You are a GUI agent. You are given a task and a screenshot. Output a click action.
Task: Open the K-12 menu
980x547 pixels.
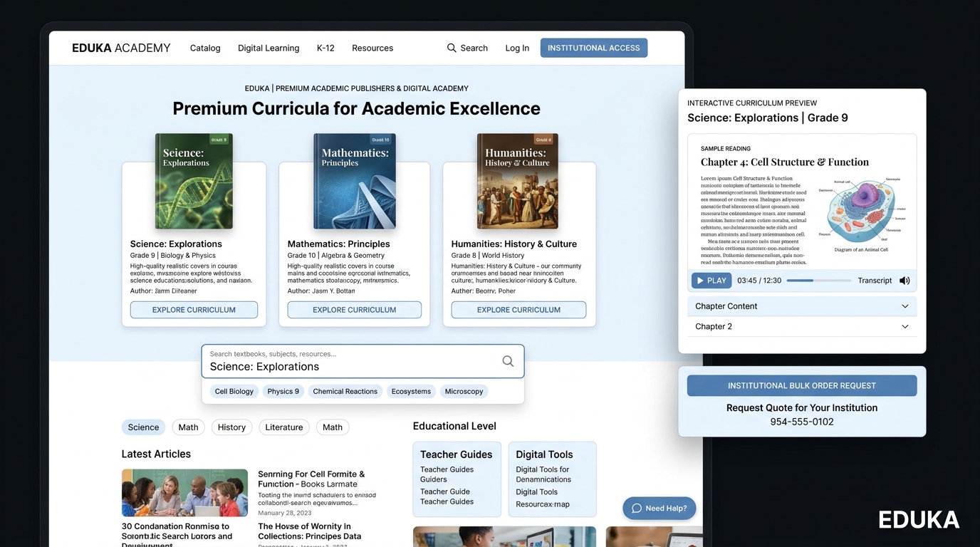coord(325,48)
